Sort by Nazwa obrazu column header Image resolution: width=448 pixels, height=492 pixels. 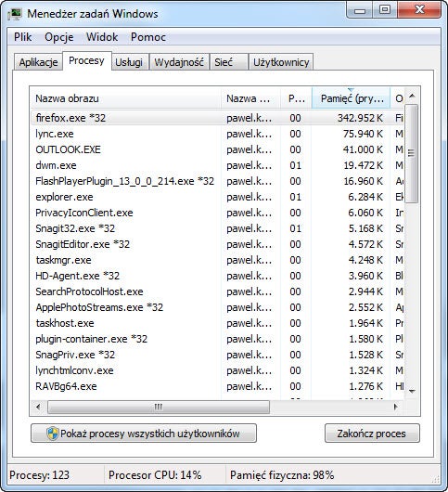(125, 98)
